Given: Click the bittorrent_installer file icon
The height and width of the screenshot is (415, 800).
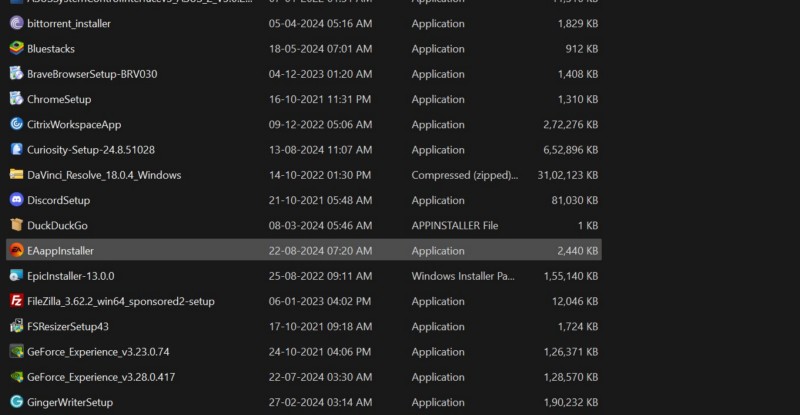Looking at the screenshot, I should click(x=16, y=23).
